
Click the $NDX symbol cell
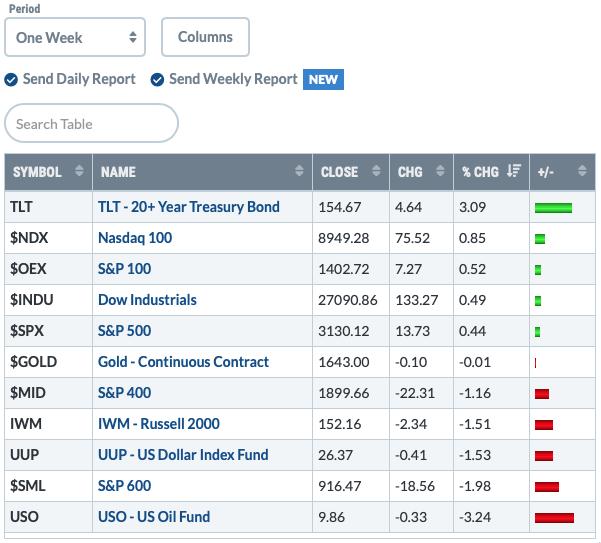48,238
